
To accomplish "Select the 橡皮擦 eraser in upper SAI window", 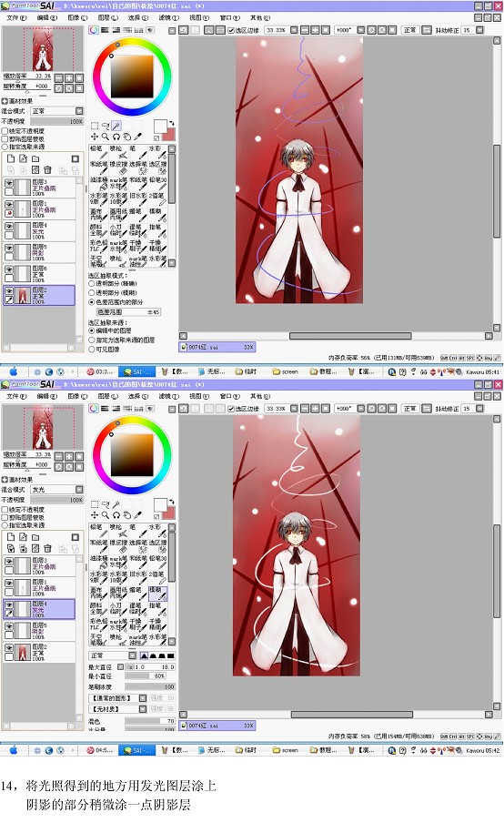I will (x=118, y=168).
